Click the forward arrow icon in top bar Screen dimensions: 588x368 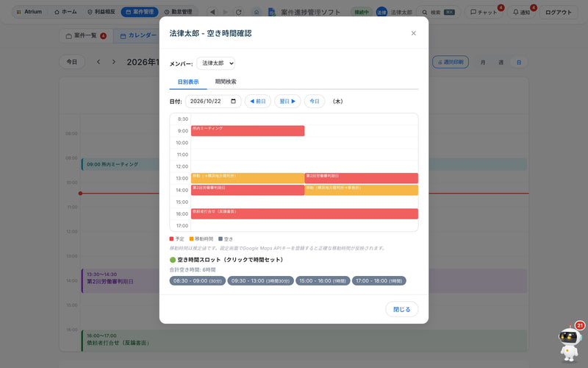coord(226,12)
